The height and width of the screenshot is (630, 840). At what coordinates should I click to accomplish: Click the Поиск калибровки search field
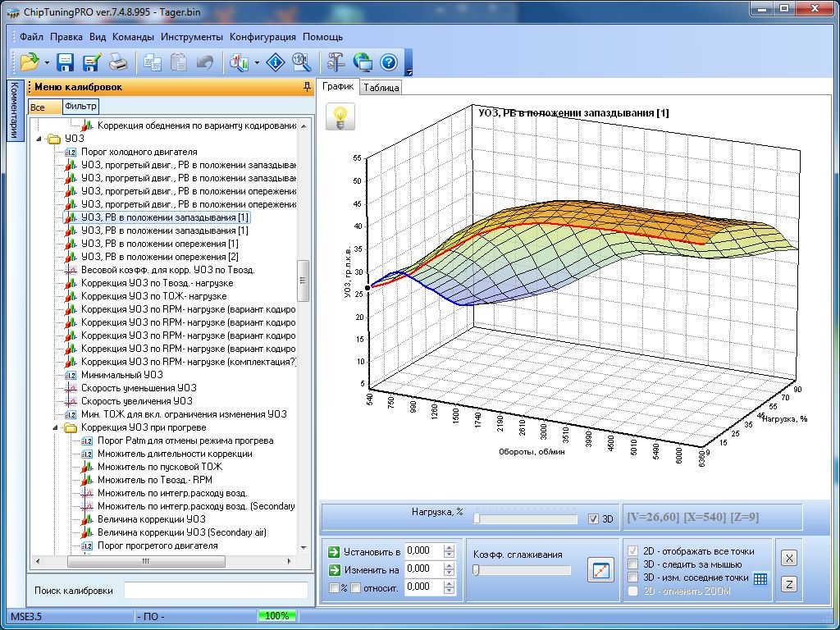pyautogui.click(x=216, y=591)
